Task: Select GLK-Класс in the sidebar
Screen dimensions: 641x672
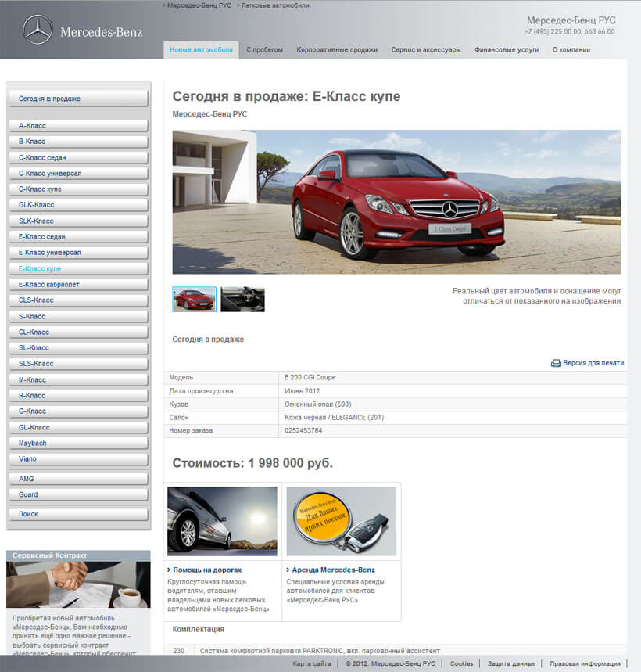Action: [78, 205]
